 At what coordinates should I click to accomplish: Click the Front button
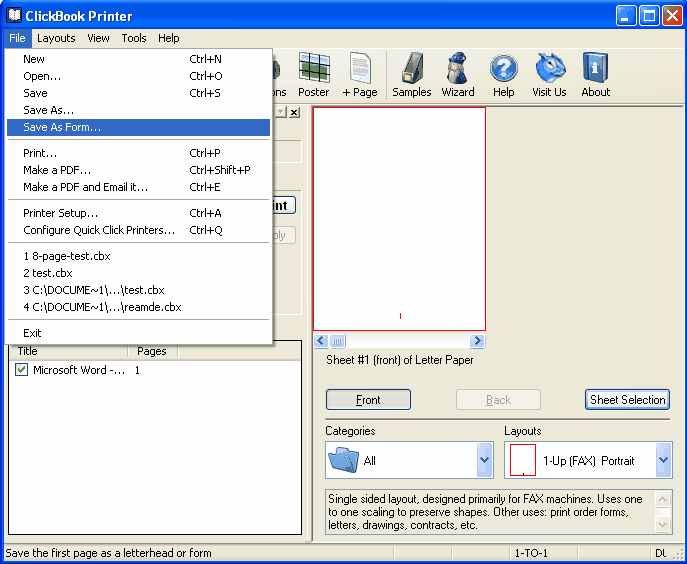pyautogui.click(x=368, y=400)
